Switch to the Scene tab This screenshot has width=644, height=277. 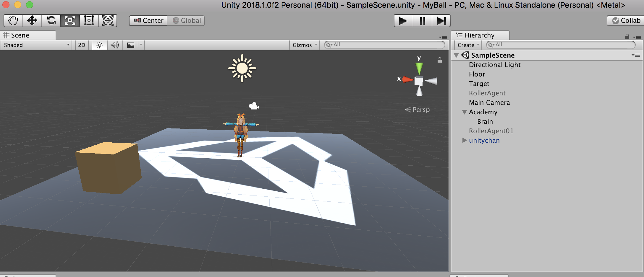[x=28, y=35]
